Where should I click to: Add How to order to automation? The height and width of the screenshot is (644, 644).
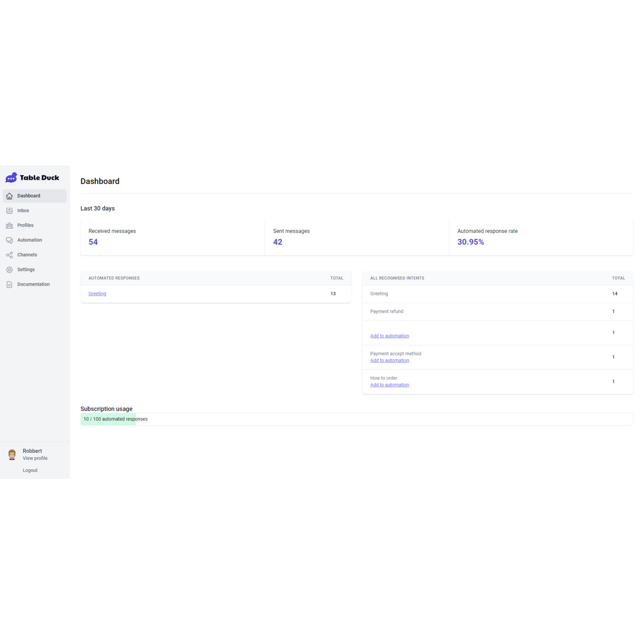click(x=389, y=385)
